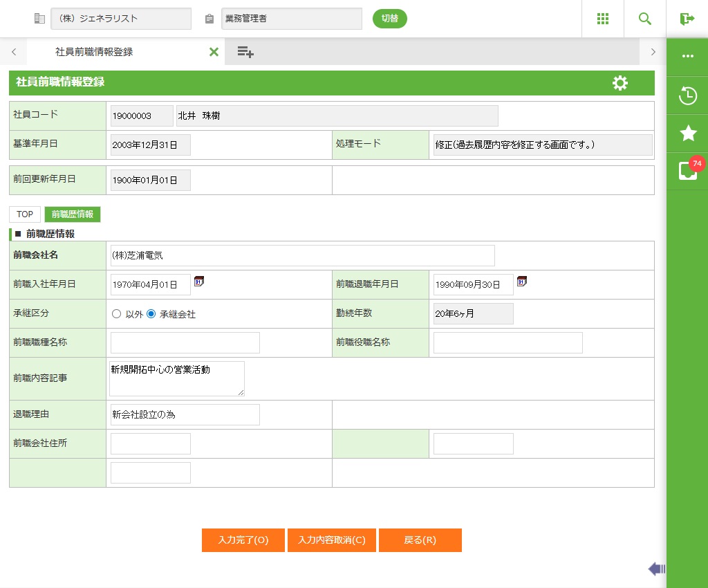Click the add new tab icon
This screenshot has height=588, width=708.
click(x=245, y=52)
